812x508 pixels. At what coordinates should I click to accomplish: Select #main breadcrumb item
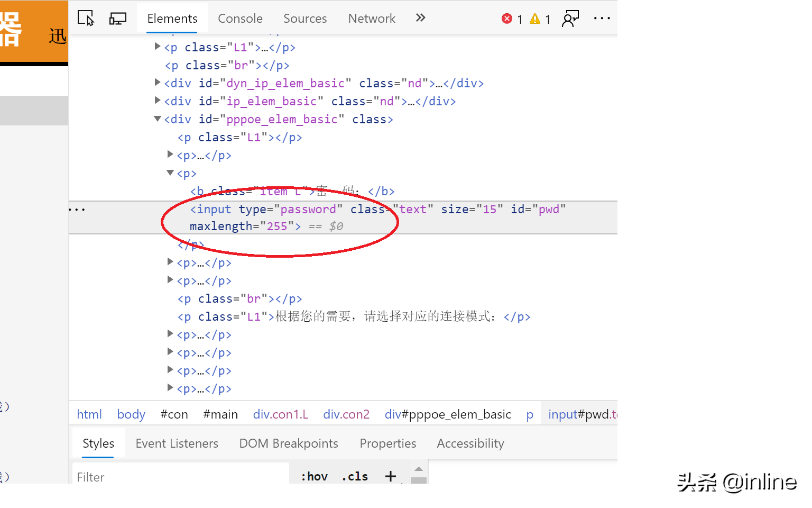[220, 414]
